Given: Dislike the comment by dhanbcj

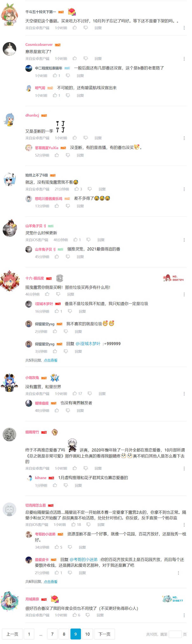Looking at the screenshot, I should pyautogui.click(x=85, y=138).
